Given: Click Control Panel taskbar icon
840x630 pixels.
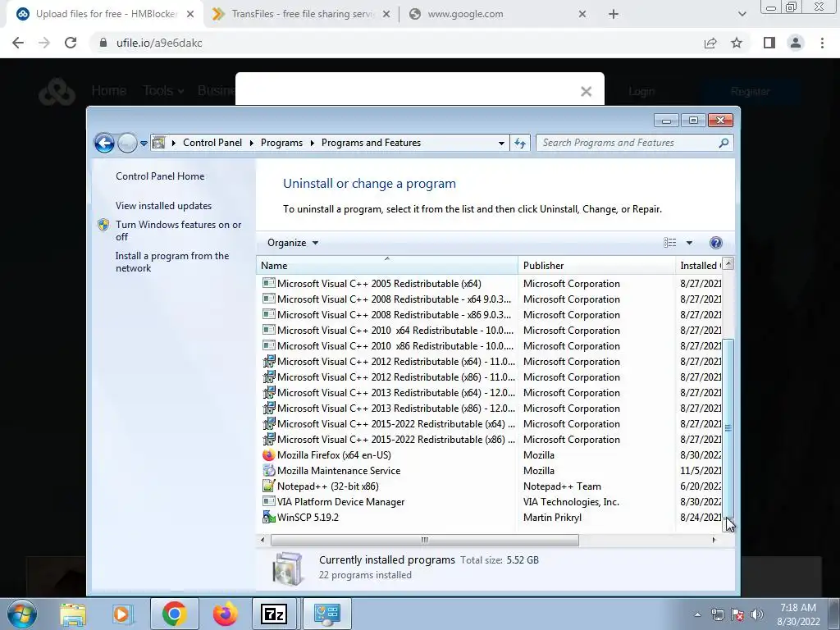Looking at the screenshot, I should click(x=326, y=614).
